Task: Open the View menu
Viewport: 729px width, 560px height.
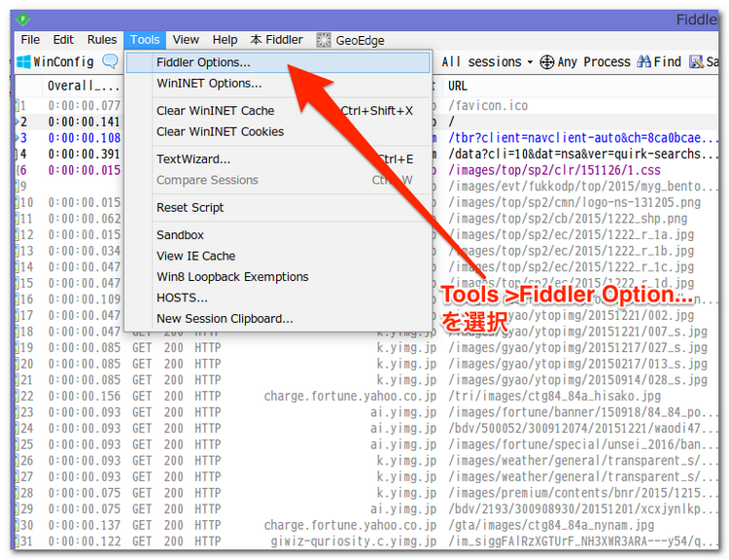Action: (186, 40)
